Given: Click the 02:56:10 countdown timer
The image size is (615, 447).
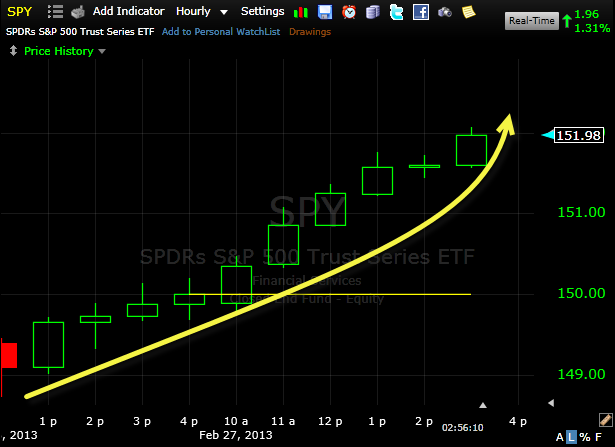Looking at the screenshot, I should [462, 427].
